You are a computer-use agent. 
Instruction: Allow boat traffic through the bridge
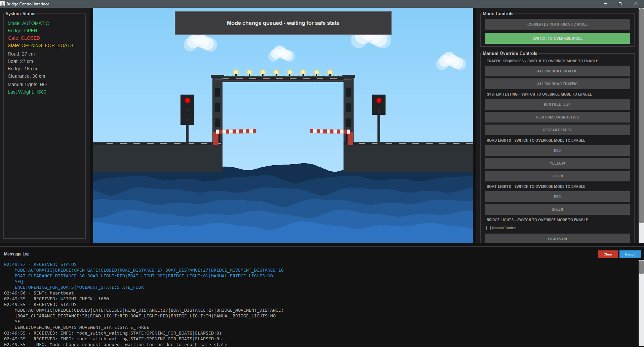pos(557,71)
